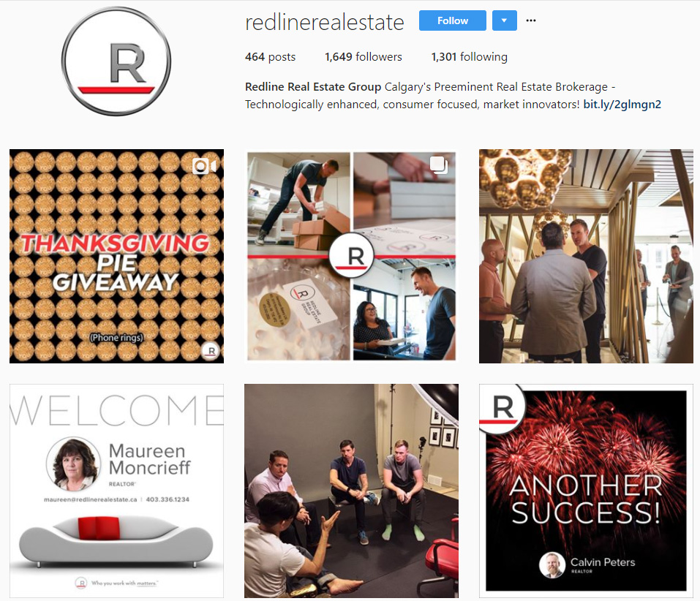Click the small R watermark on pie post
The height and width of the screenshot is (601, 700).
click(x=209, y=350)
